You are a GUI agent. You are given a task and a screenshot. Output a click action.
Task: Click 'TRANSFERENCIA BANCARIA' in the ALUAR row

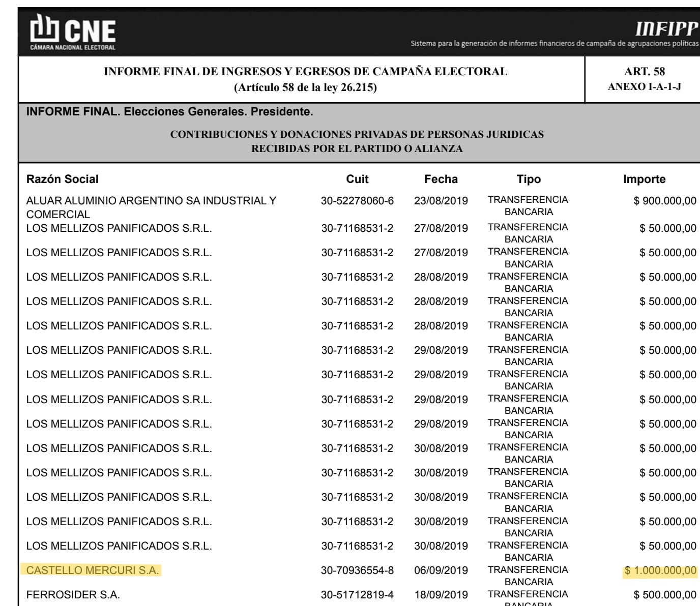(528, 206)
